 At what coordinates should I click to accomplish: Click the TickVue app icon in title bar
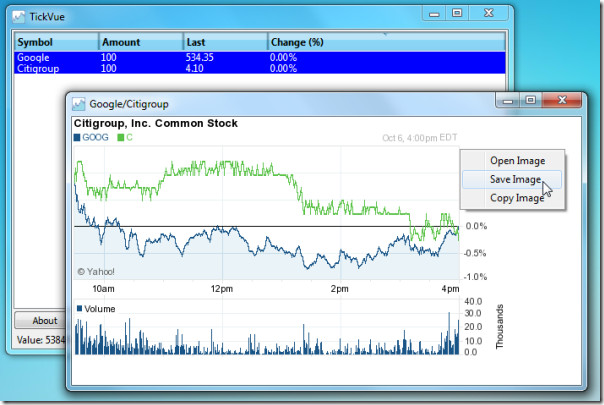click(x=18, y=17)
